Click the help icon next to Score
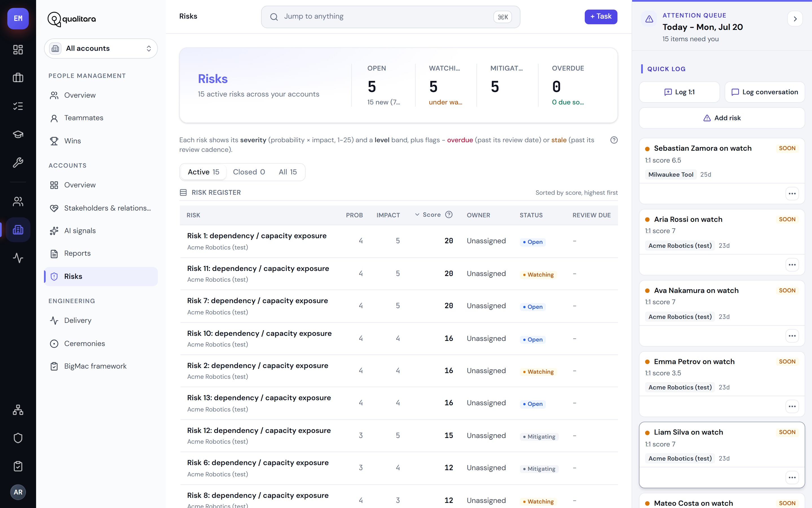The width and height of the screenshot is (812, 508). point(449,215)
